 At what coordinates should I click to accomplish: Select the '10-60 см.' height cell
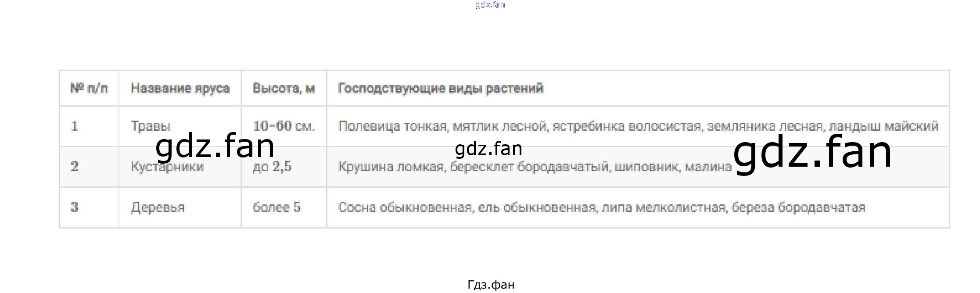284,126
